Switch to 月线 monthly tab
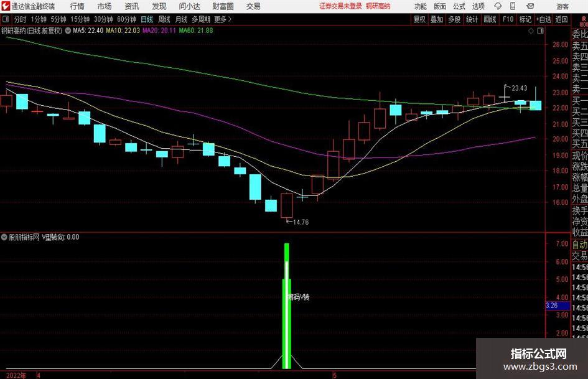This screenshot has height=379, width=588. [182, 19]
